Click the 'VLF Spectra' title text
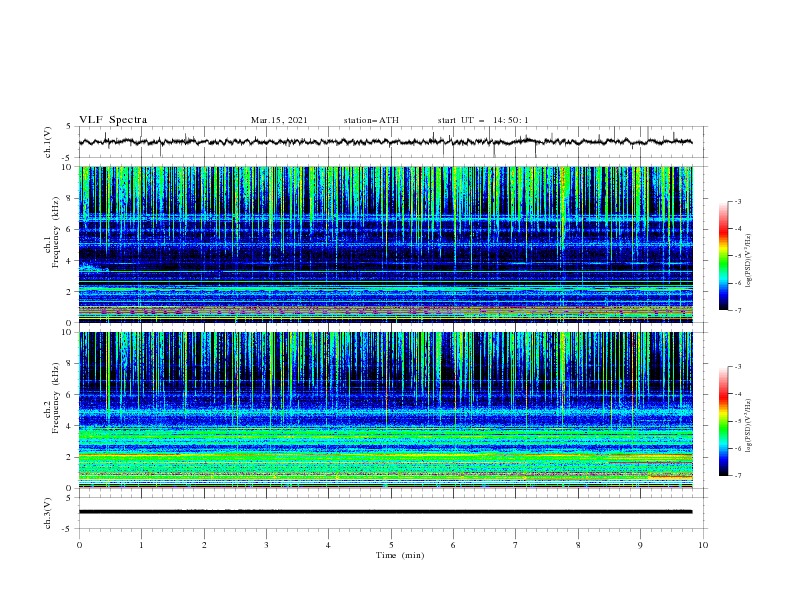Image resolution: width=792 pixels, height=612 pixels. pos(113,120)
